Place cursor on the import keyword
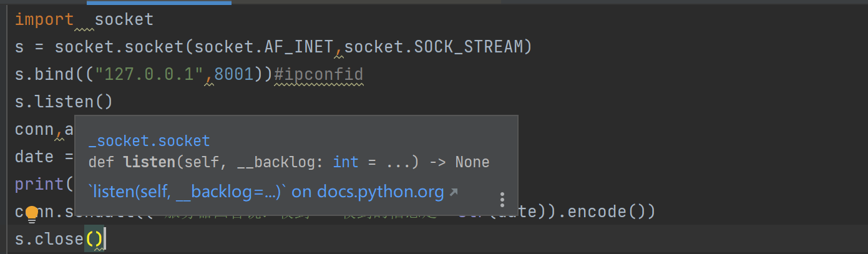The height and width of the screenshot is (254, 868). pos(44,19)
